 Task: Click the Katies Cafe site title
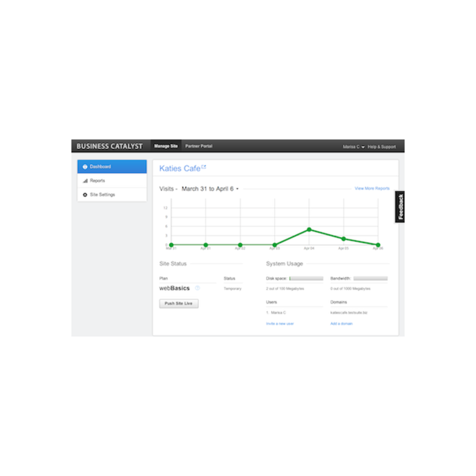(x=180, y=168)
